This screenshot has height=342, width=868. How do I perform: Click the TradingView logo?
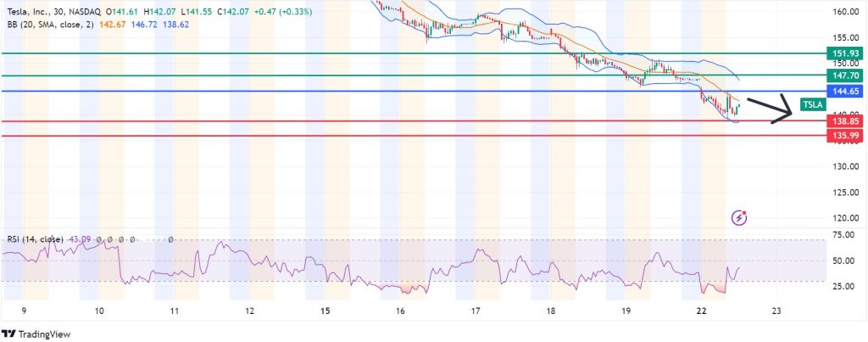coord(37,332)
